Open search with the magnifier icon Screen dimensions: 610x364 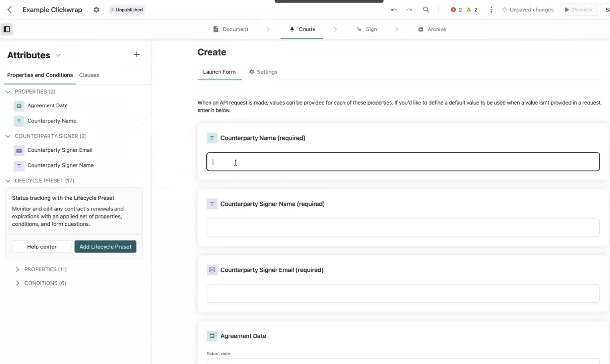point(426,10)
